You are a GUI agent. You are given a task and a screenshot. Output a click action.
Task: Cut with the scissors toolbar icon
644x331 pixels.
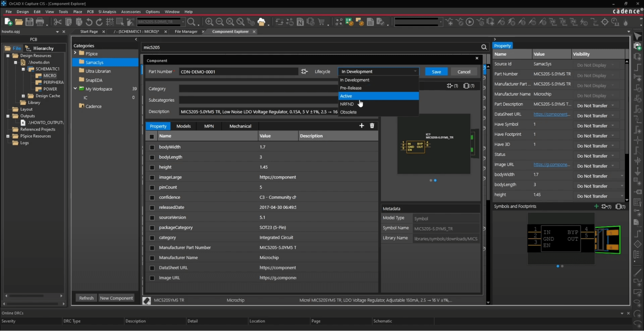[x=58, y=22]
